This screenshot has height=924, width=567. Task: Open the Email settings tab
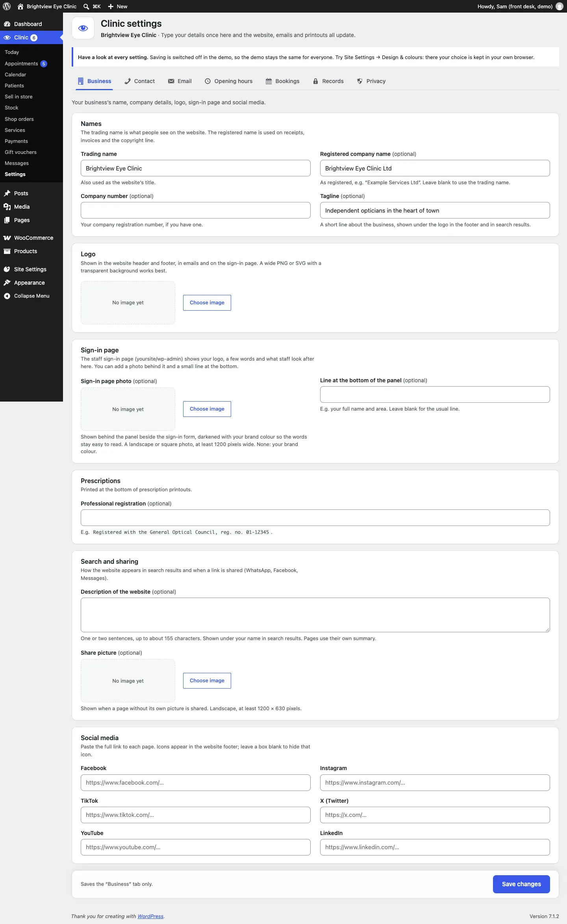click(x=180, y=81)
